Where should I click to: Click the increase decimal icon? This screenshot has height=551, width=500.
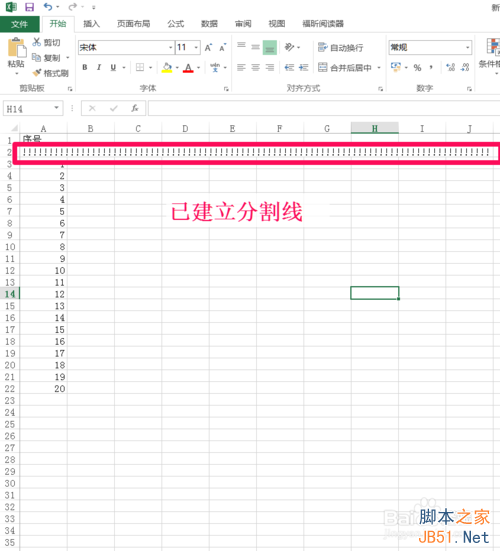(450, 67)
